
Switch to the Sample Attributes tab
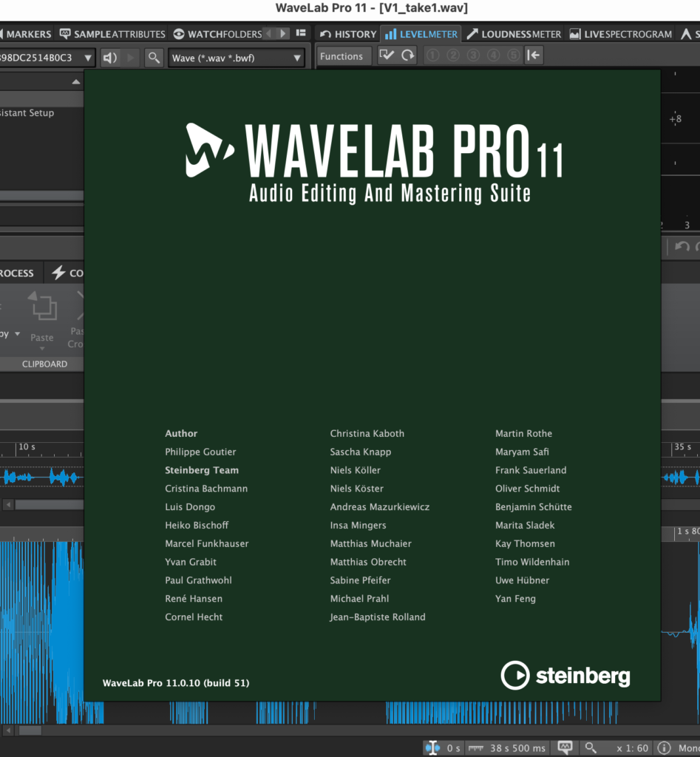point(112,34)
